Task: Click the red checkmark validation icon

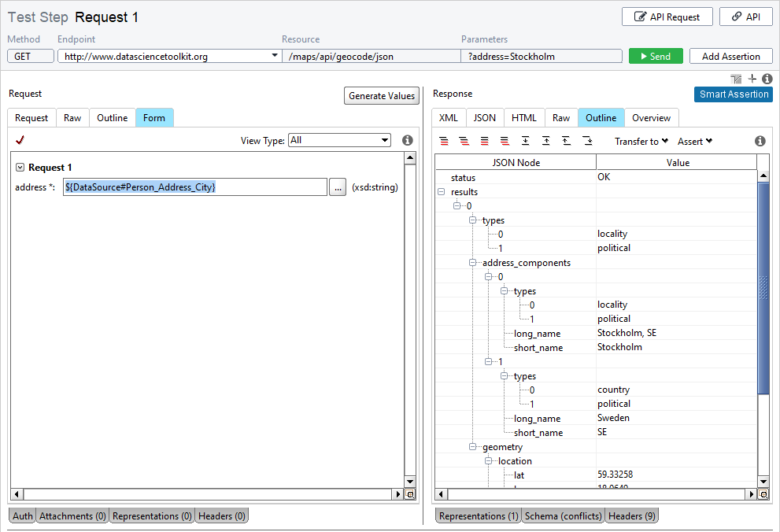Action: (x=20, y=140)
